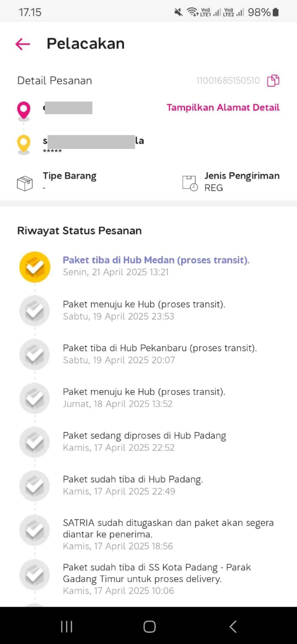Tap the Riwayat Status Pesanan heading

coord(79,231)
